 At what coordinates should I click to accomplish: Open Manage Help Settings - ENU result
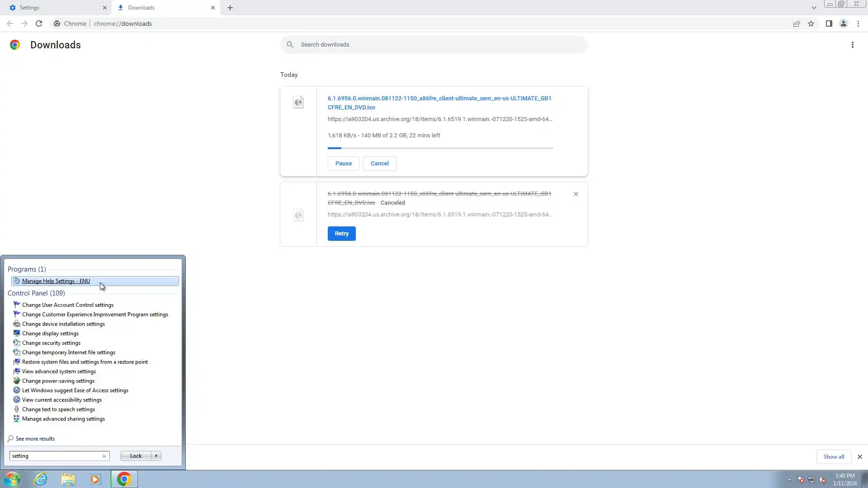pyautogui.click(x=56, y=281)
